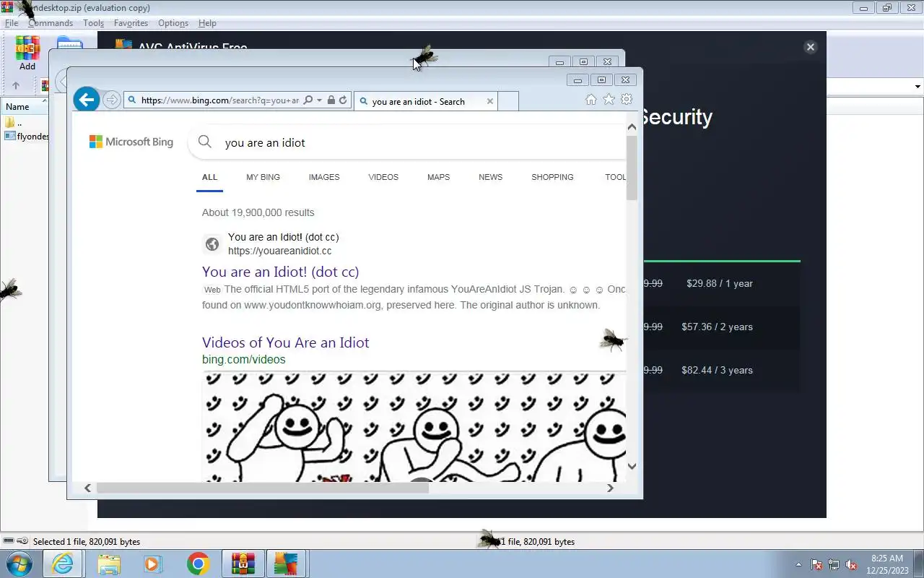The height and width of the screenshot is (578, 924).
Task: Click the horizontal scrollbar left arrow
Action: coord(87,488)
